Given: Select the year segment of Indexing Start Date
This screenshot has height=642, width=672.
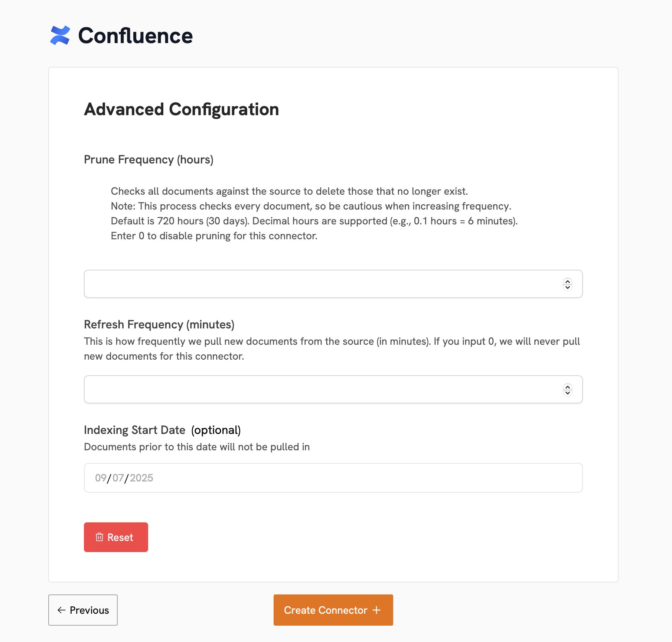Looking at the screenshot, I should (x=141, y=478).
